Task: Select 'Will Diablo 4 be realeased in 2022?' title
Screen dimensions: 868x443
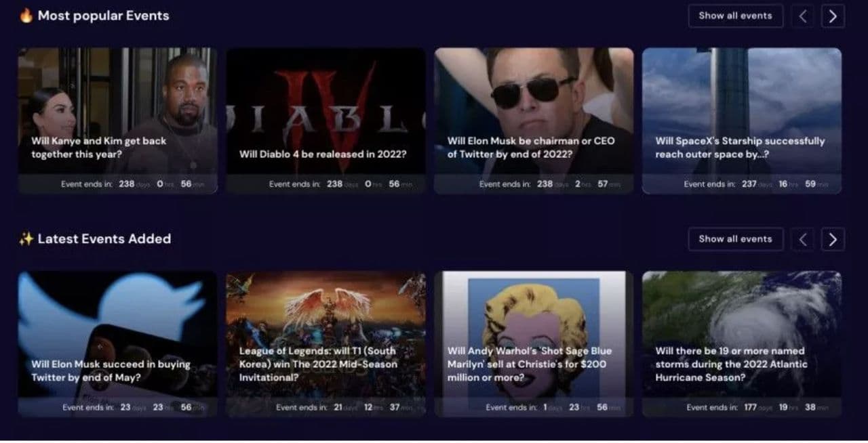Action: click(x=323, y=154)
